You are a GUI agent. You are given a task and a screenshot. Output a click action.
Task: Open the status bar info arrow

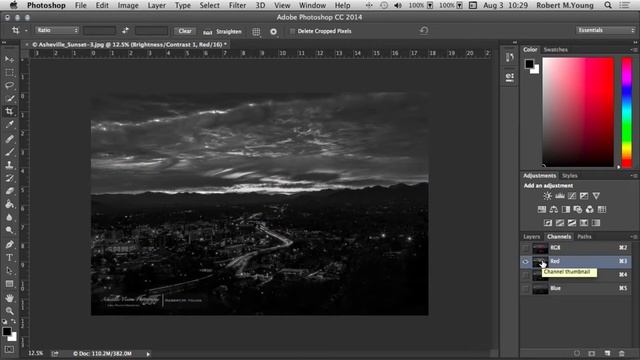click(x=148, y=354)
